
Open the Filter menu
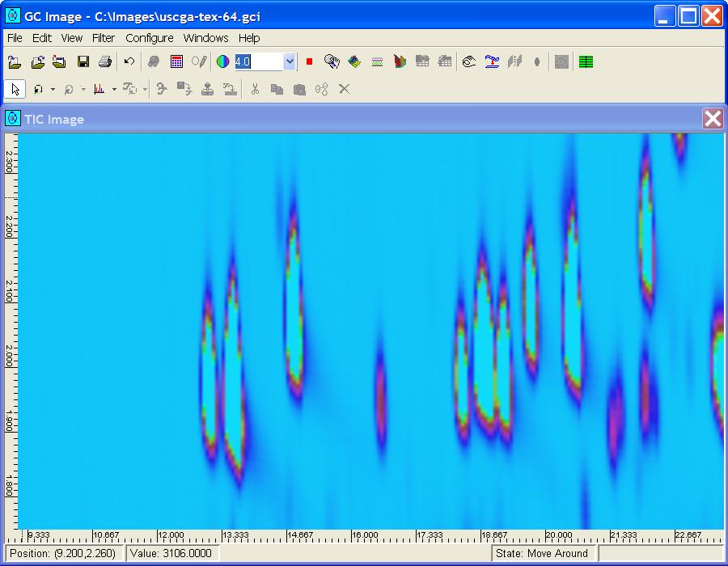click(104, 38)
